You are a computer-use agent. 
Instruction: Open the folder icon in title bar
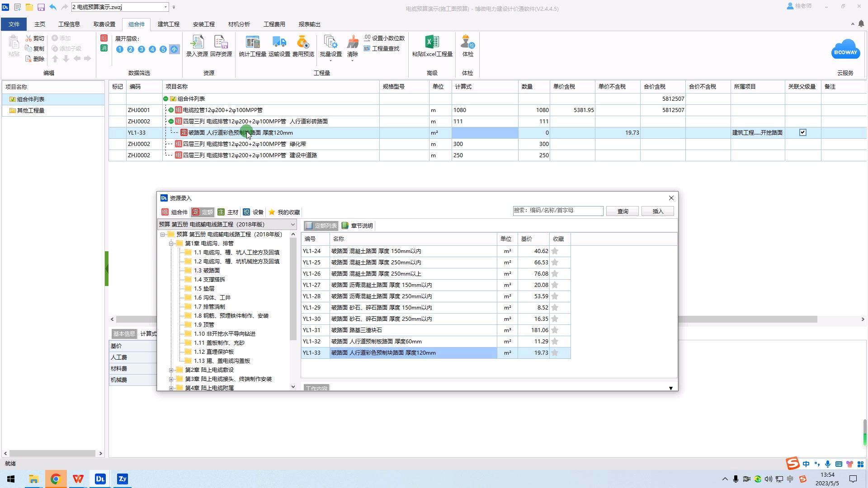pos(29,7)
